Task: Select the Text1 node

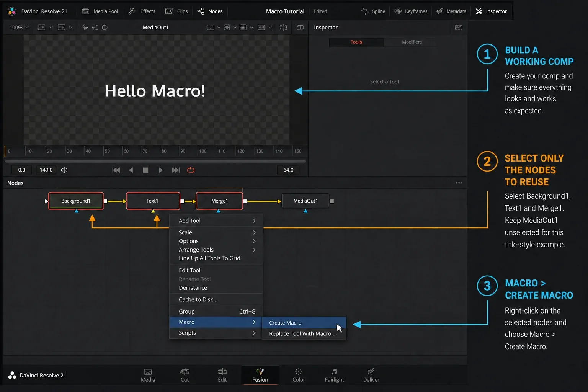Action: 153,201
